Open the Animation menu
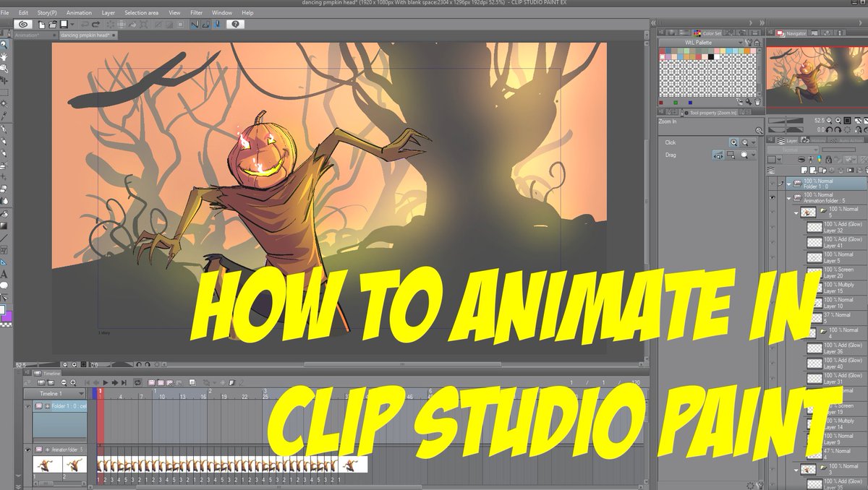The width and height of the screenshot is (868, 490). (79, 13)
